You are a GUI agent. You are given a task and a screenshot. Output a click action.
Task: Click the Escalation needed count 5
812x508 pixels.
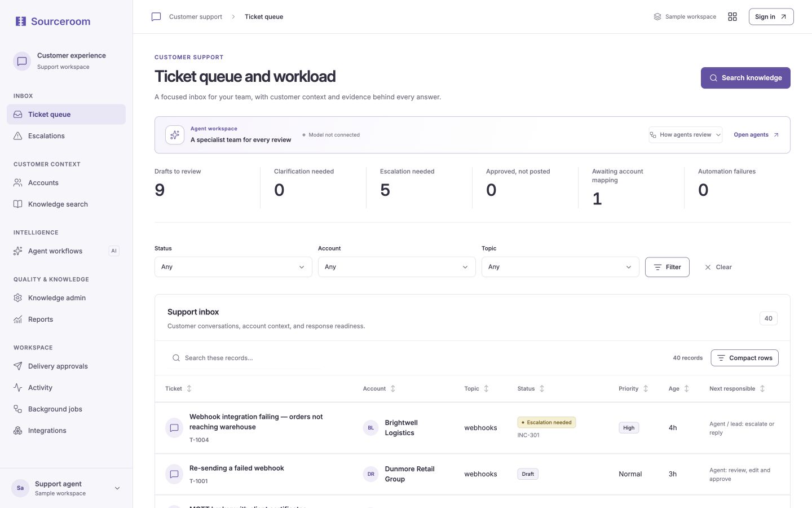coord(385,190)
